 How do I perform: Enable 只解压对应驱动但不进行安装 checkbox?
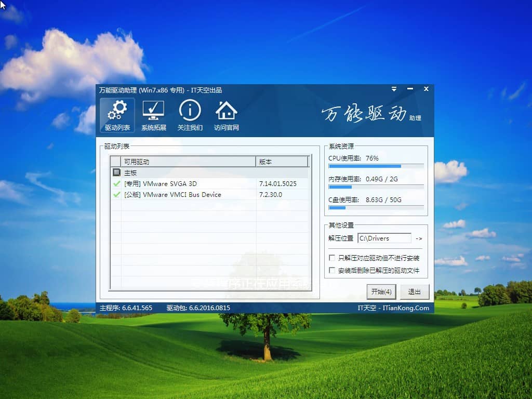pos(332,258)
